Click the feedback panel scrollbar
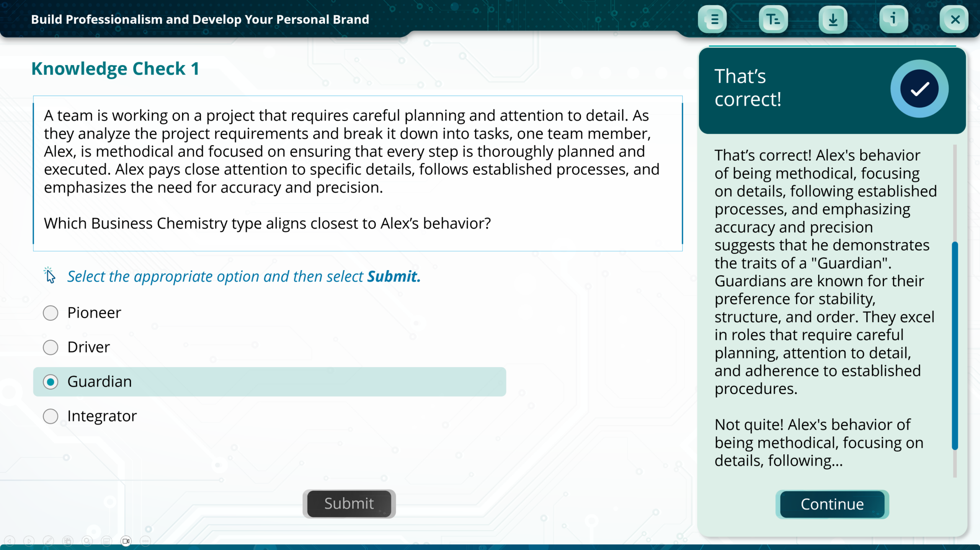The image size is (980, 550). tap(955, 344)
